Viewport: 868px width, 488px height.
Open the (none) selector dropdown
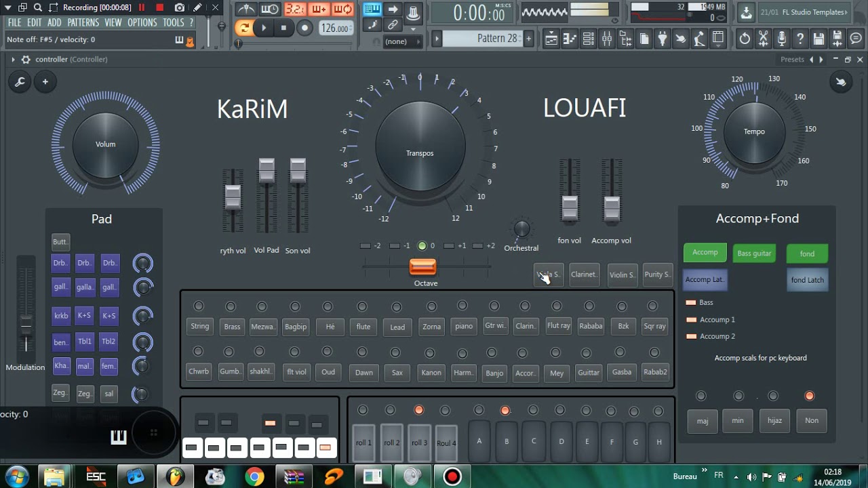[403, 41]
